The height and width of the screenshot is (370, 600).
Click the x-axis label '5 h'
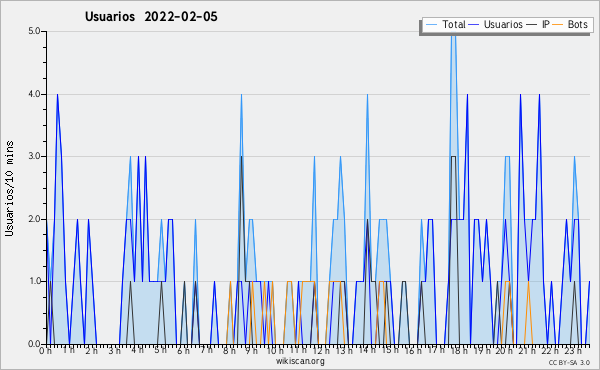click(160, 349)
